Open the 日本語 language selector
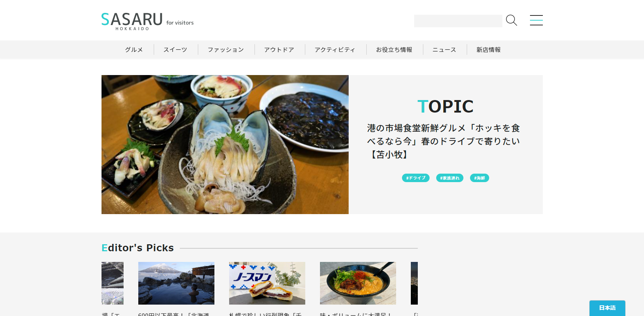The width and height of the screenshot is (644, 316). [x=607, y=308]
